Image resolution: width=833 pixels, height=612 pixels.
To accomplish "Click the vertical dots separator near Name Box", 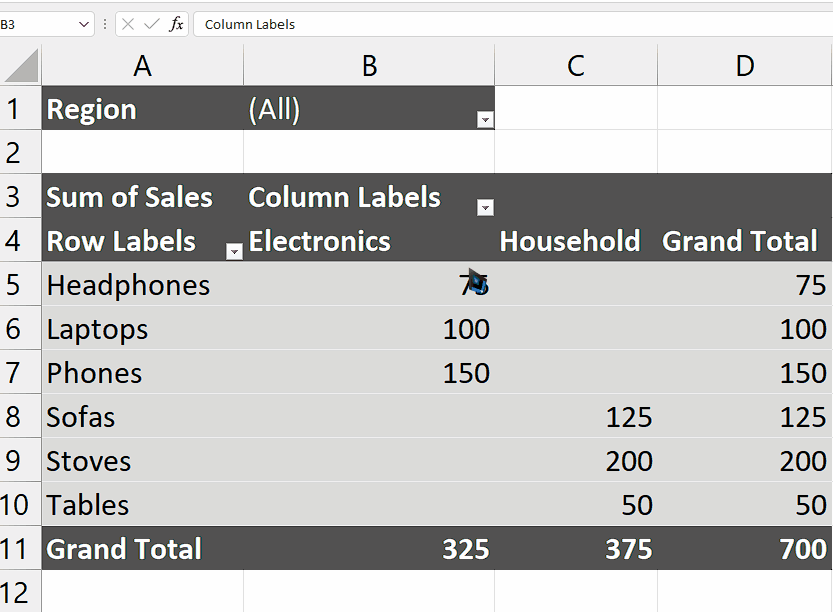I will tap(103, 24).
